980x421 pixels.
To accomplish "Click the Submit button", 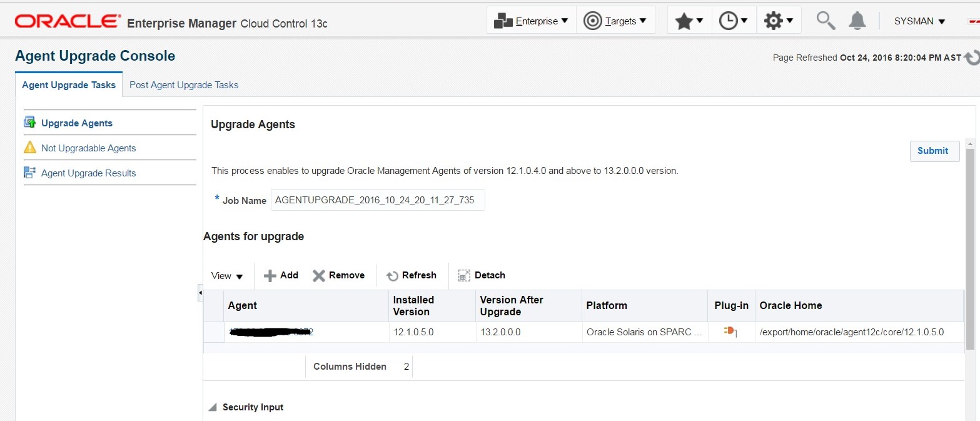I will 934,151.
